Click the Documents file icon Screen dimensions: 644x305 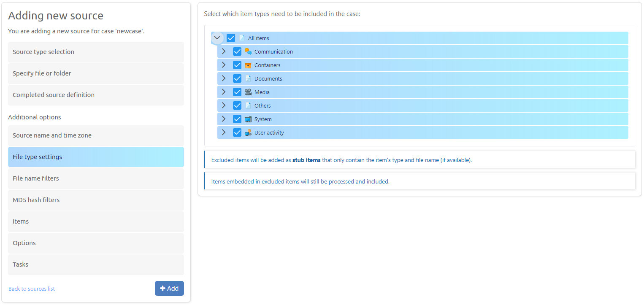(248, 78)
